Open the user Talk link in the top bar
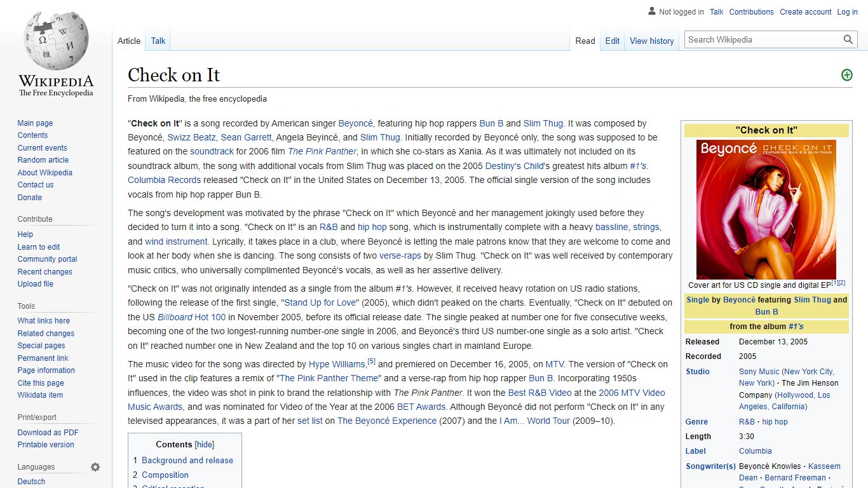The image size is (868, 488). point(716,12)
